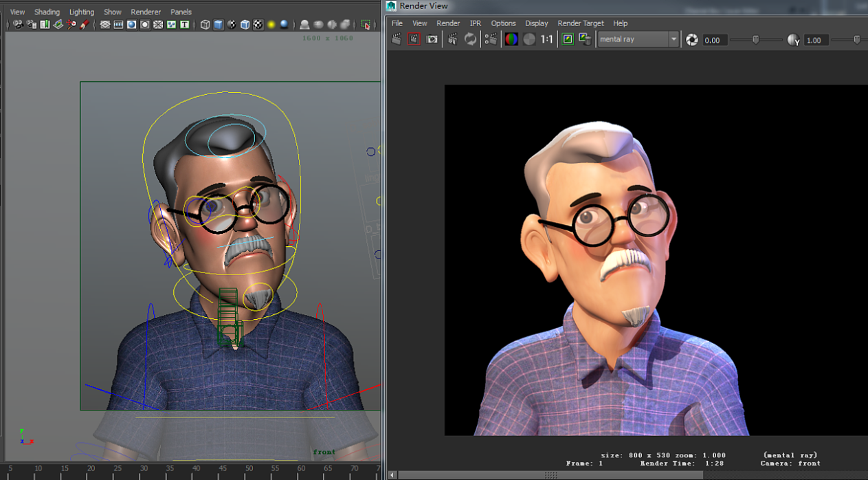Viewport: 868px width, 480px height.
Task: Toggle the viewport Grid display
Action: (x=105, y=25)
